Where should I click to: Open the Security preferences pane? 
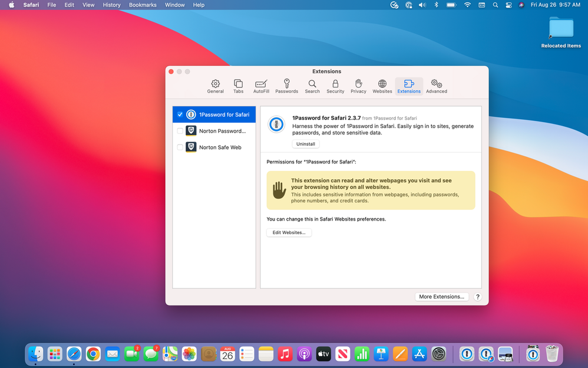[x=335, y=86]
